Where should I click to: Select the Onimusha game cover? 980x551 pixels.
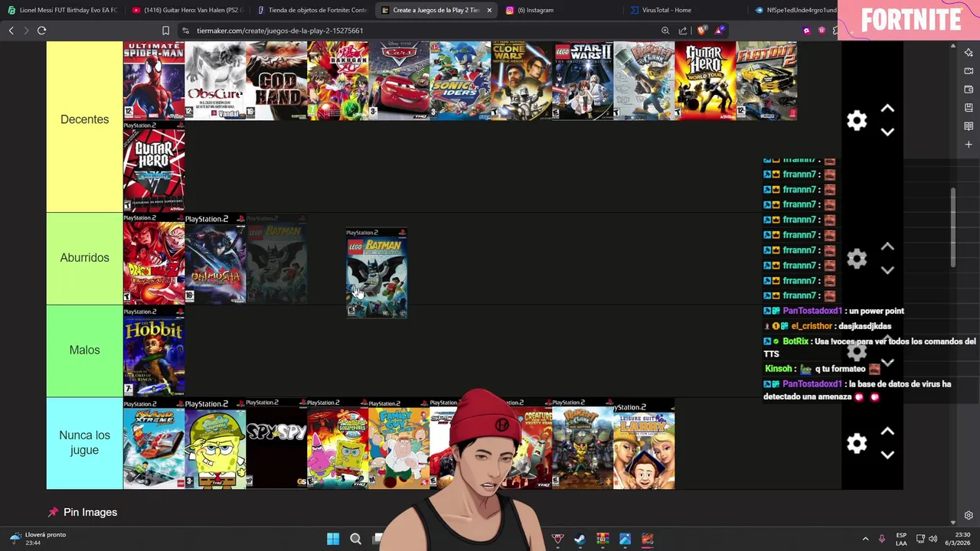point(215,259)
